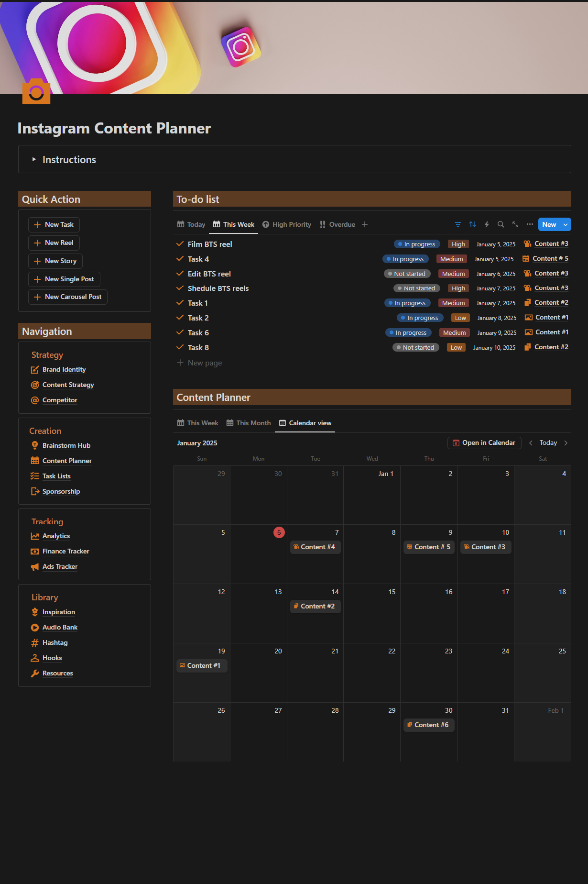Viewport: 588px width, 884px height.
Task: Expand the Instructions toggle
Action: [x=34, y=159]
